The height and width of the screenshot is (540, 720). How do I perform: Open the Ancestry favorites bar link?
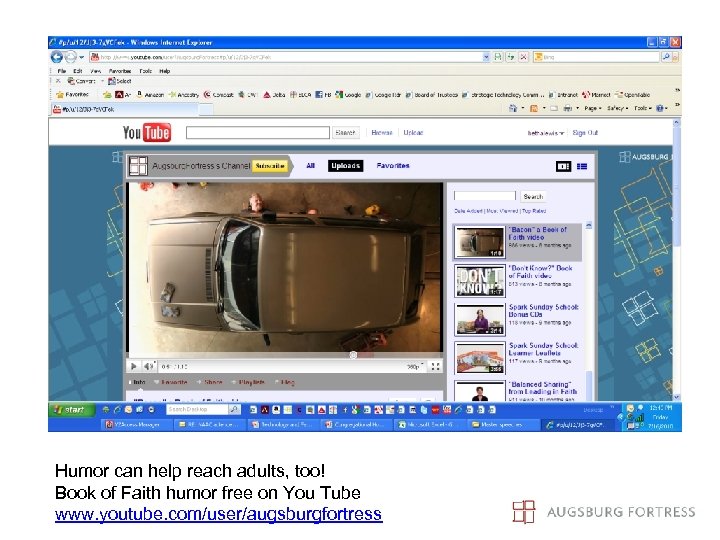pyautogui.click(x=184, y=95)
